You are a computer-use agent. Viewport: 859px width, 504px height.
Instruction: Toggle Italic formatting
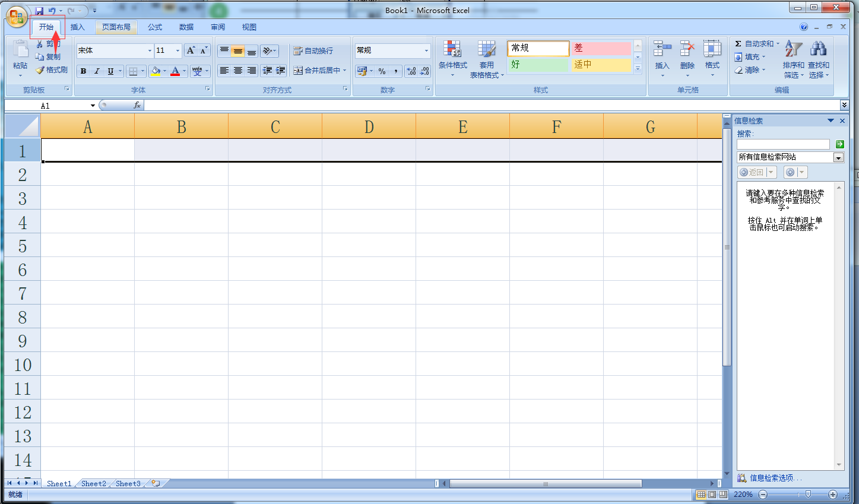(97, 71)
